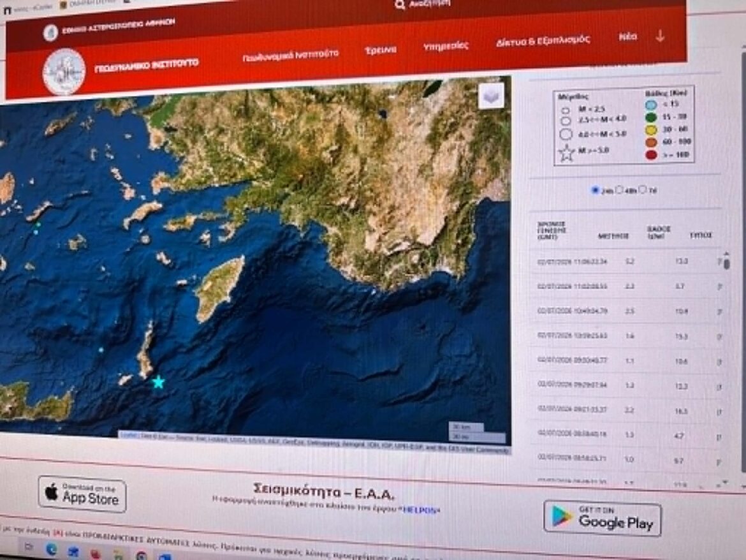
Task: Open type icon for 09:21 earthquake row
Action: point(719,412)
